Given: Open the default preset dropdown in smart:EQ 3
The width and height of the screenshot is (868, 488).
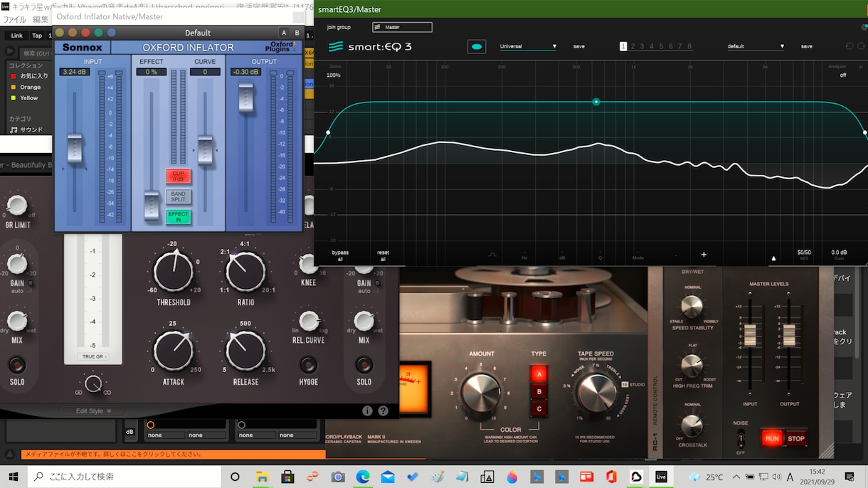Looking at the screenshot, I should coord(756,46).
